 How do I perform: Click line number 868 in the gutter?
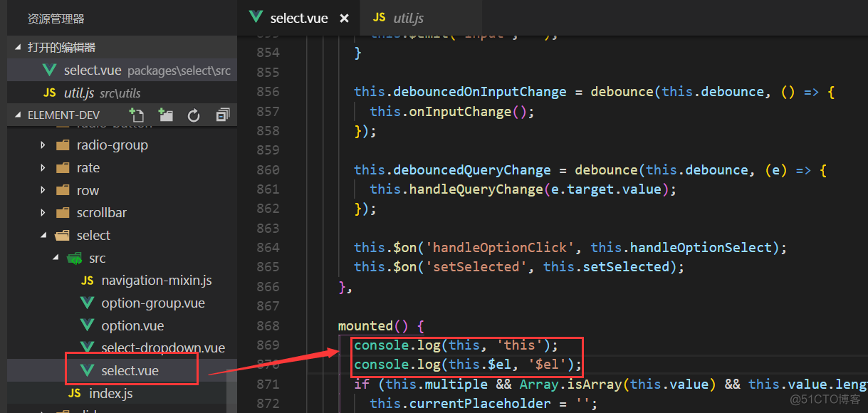(268, 325)
